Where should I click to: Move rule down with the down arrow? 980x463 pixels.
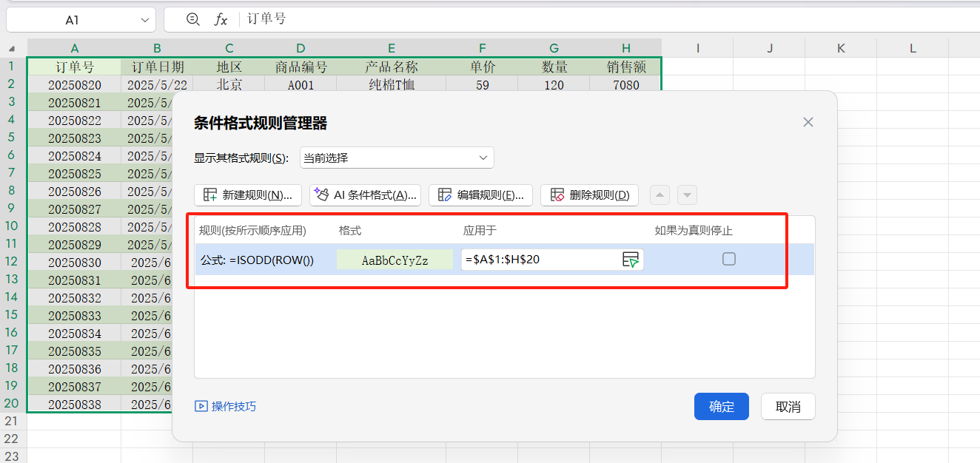point(687,195)
